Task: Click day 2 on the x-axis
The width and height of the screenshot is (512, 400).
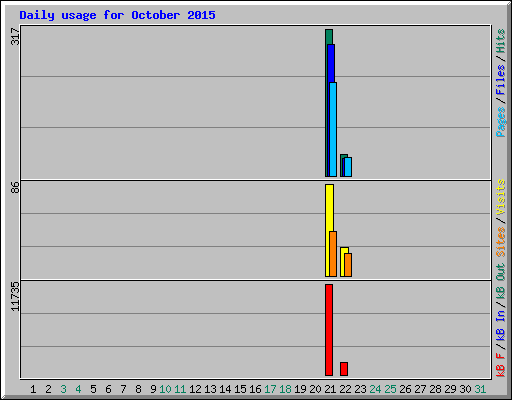Action: click(48, 389)
